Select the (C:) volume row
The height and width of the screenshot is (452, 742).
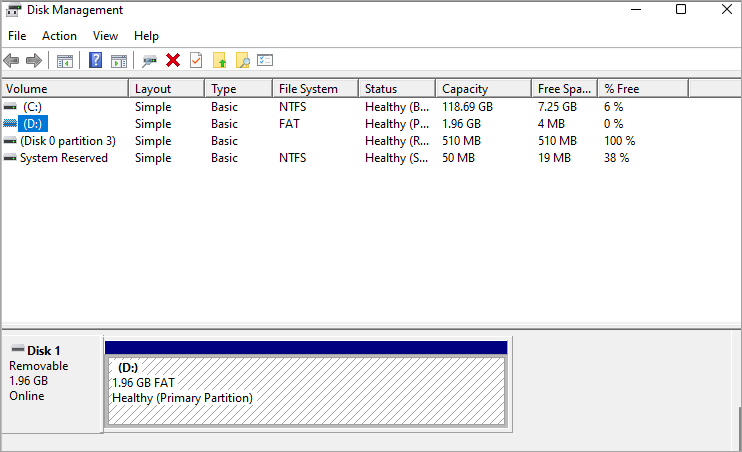point(345,107)
